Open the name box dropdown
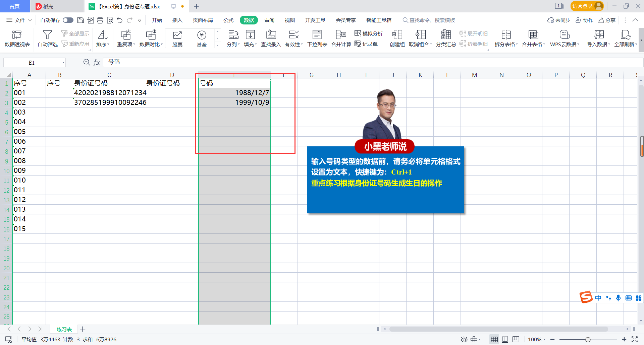This screenshot has width=644, height=345. coord(63,62)
